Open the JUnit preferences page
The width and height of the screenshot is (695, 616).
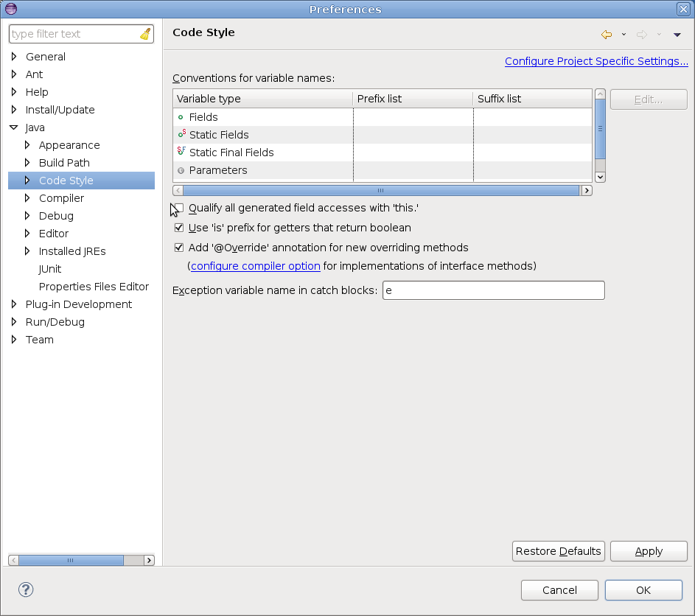(x=50, y=269)
